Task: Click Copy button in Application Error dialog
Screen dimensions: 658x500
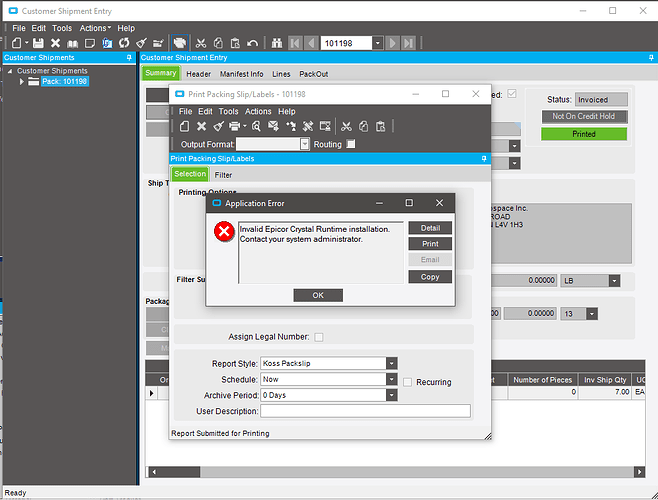Action: (430, 277)
